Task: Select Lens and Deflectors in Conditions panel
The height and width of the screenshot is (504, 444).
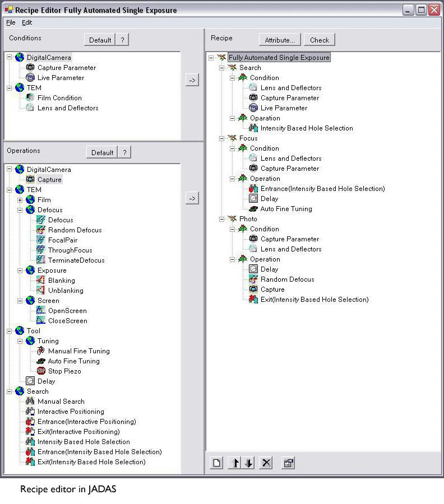Action: coord(68,108)
